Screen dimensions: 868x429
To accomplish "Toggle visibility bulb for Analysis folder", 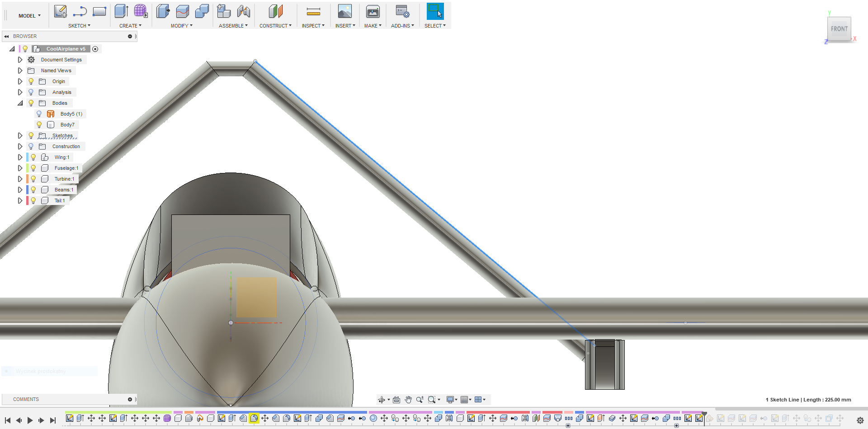I will pyautogui.click(x=31, y=92).
